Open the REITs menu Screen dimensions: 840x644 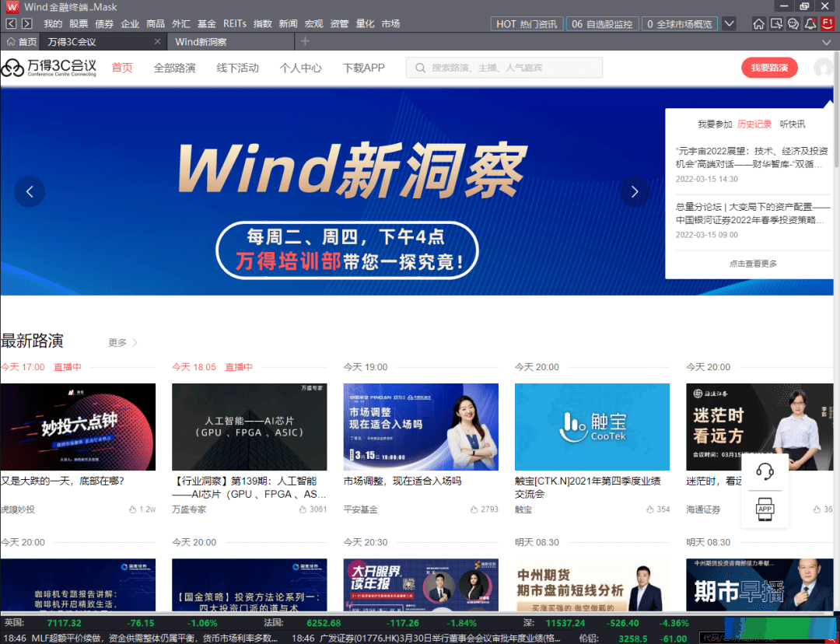coord(235,23)
